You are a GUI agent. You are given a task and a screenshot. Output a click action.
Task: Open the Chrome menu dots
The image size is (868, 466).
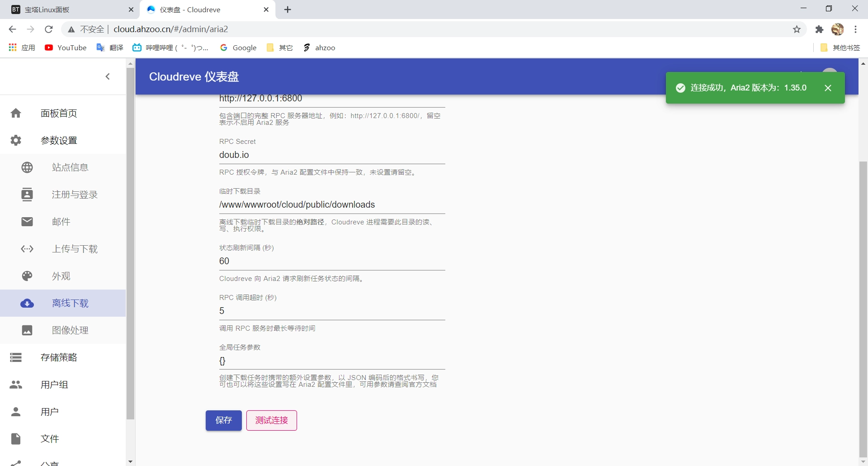[856, 29]
